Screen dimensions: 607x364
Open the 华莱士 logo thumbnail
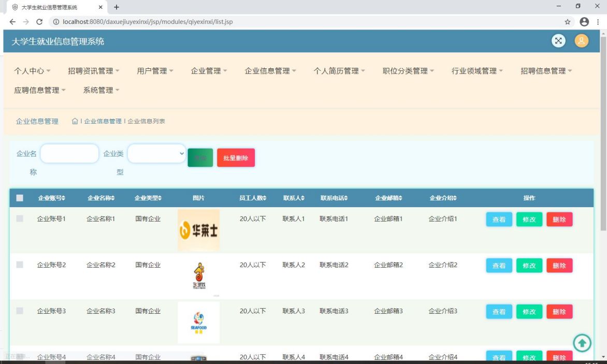pos(198,230)
